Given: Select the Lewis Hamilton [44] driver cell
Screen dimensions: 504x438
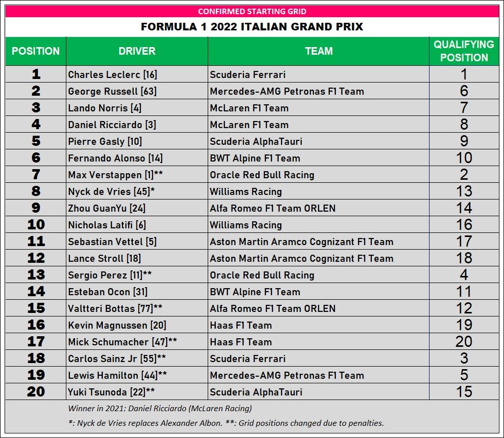Looking at the screenshot, I should [118, 375].
